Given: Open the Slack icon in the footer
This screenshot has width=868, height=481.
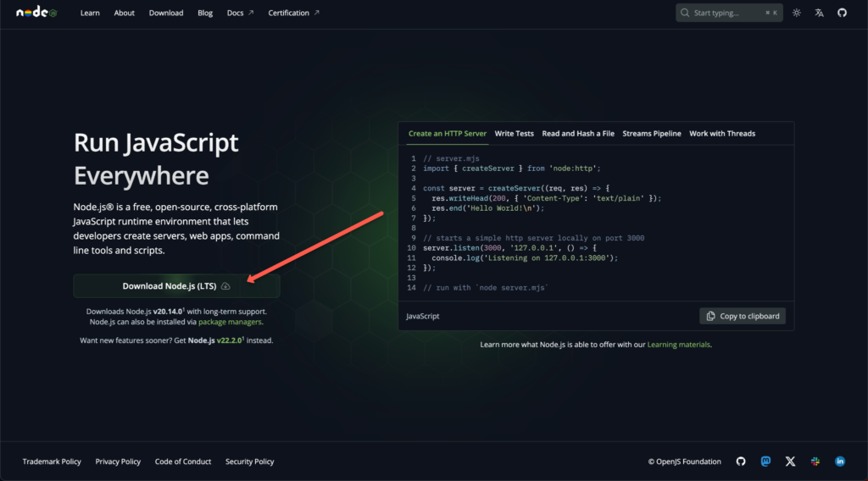Looking at the screenshot, I should click(815, 461).
